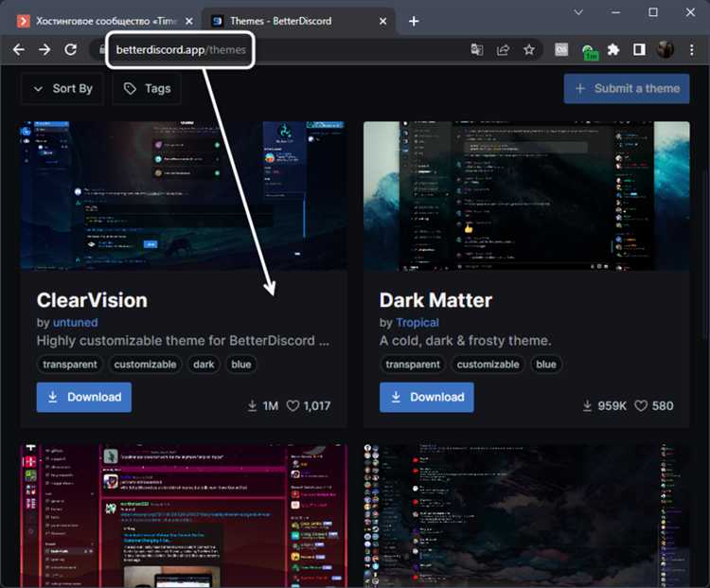This screenshot has width=710, height=588.
Task: Open the translate page icon in address bar
Action: 476,49
